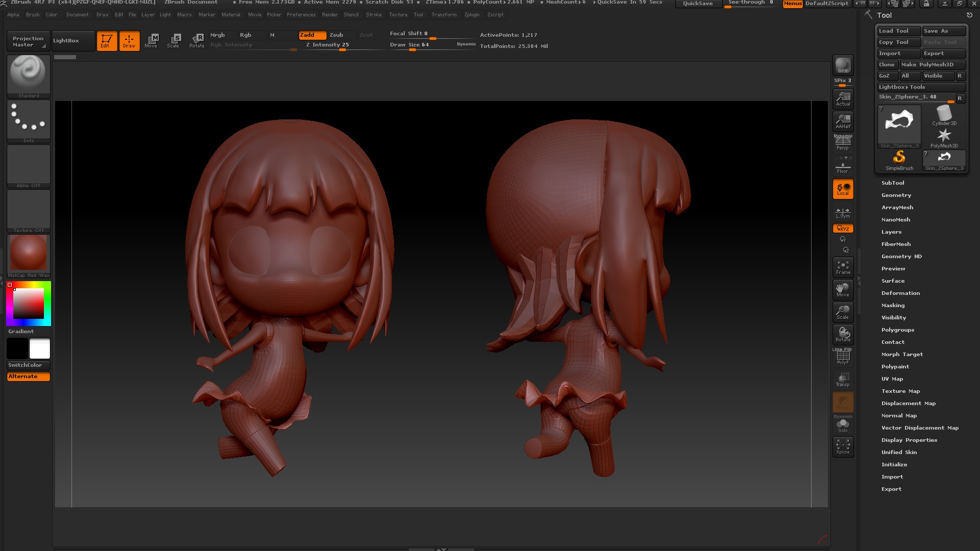
Task: Expand the Deformation section
Action: point(900,293)
